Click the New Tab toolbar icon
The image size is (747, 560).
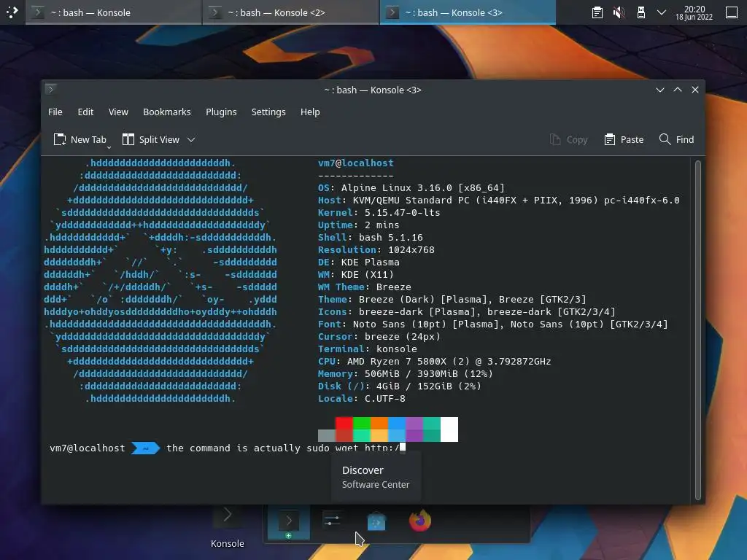[60, 139]
